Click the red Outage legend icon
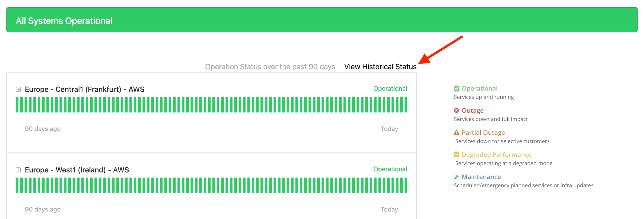 456,110
